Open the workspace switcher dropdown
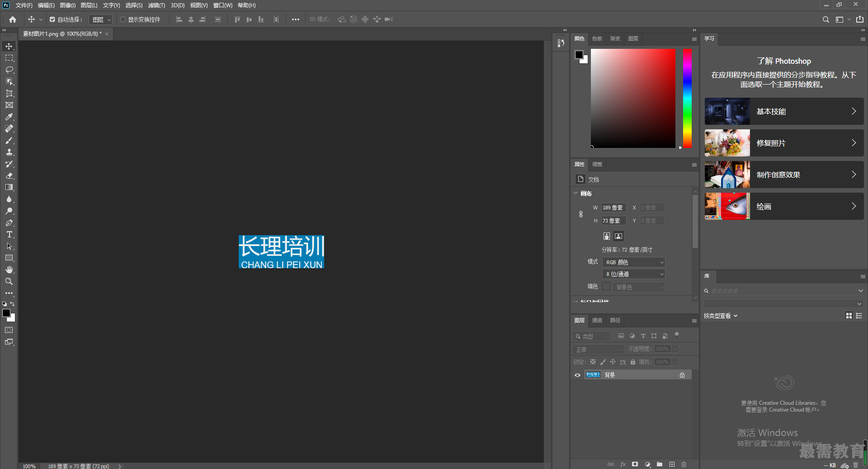 pos(842,19)
